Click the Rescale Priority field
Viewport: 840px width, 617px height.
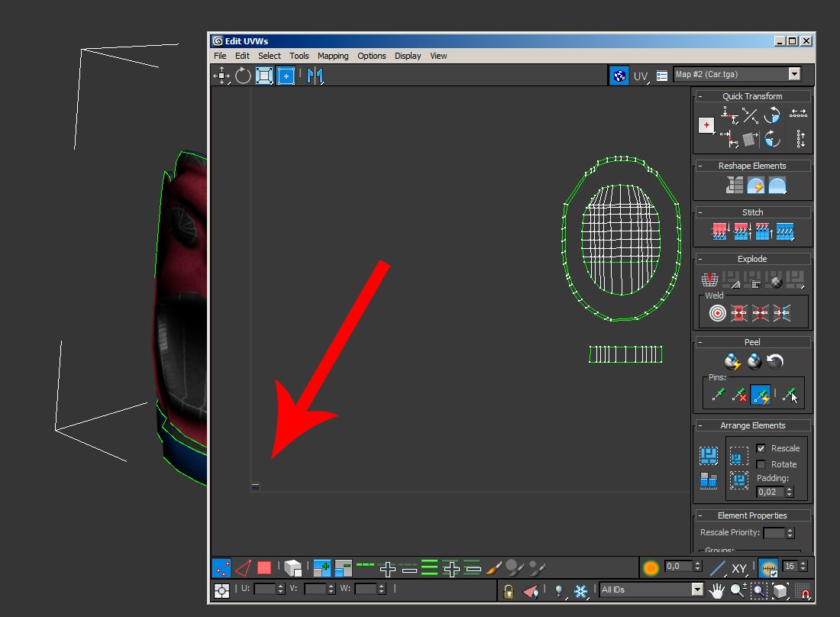[x=774, y=532]
